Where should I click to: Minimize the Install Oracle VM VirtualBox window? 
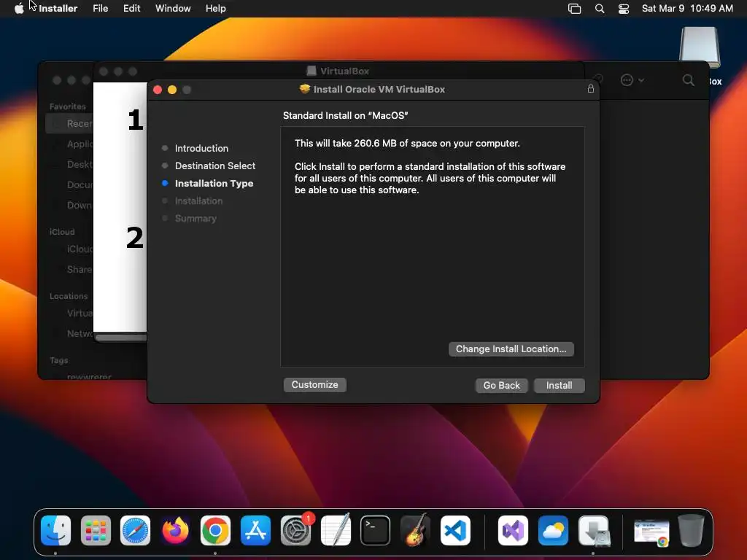pyautogui.click(x=172, y=90)
